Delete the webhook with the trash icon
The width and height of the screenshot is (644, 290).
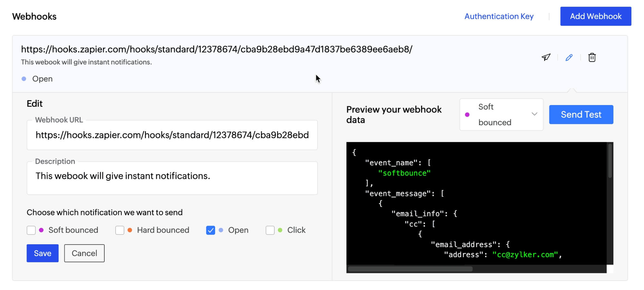coord(592,57)
